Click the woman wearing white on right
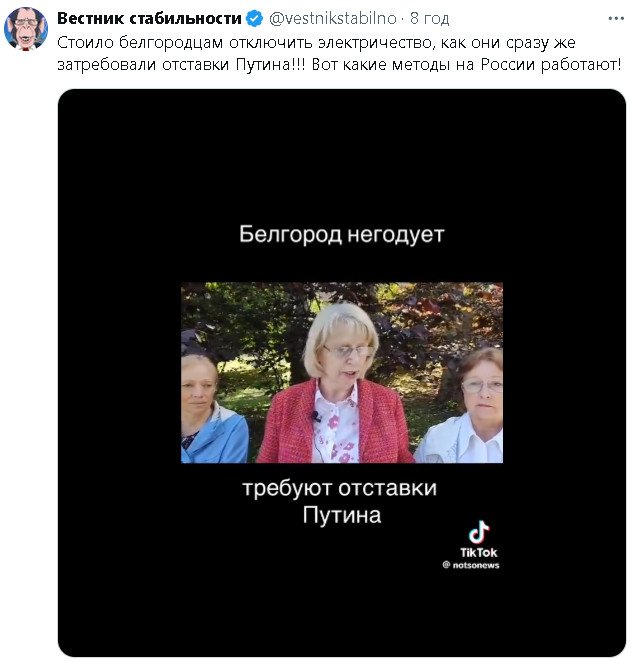 [x=462, y=405]
